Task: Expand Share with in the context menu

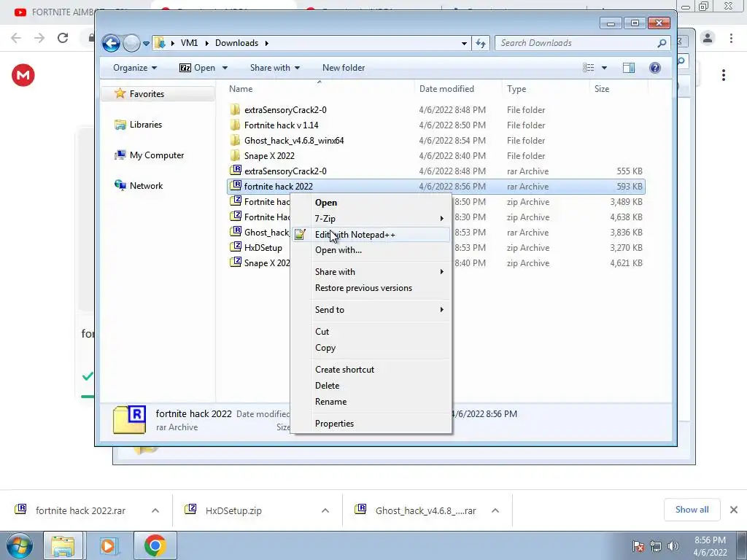Action: [371, 272]
